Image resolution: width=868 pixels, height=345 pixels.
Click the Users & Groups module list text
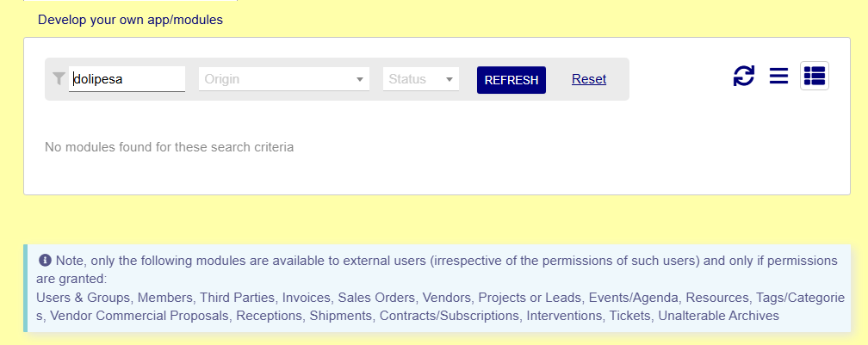click(83, 298)
